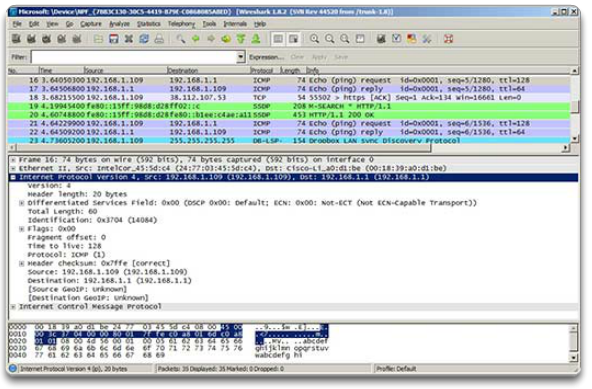The width and height of the screenshot is (592, 389).
Task: Save the capture file
Action: [114, 39]
